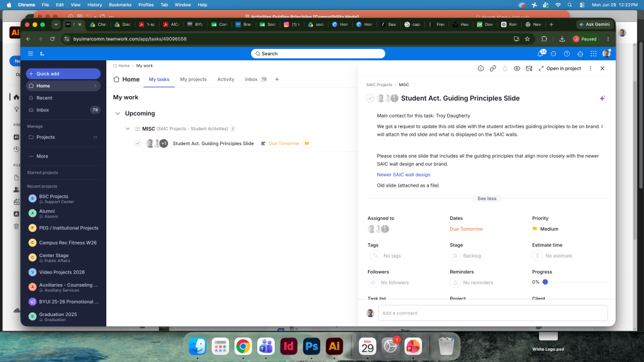
Task: Open the task's three-dot options menu
Action: tap(590, 69)
